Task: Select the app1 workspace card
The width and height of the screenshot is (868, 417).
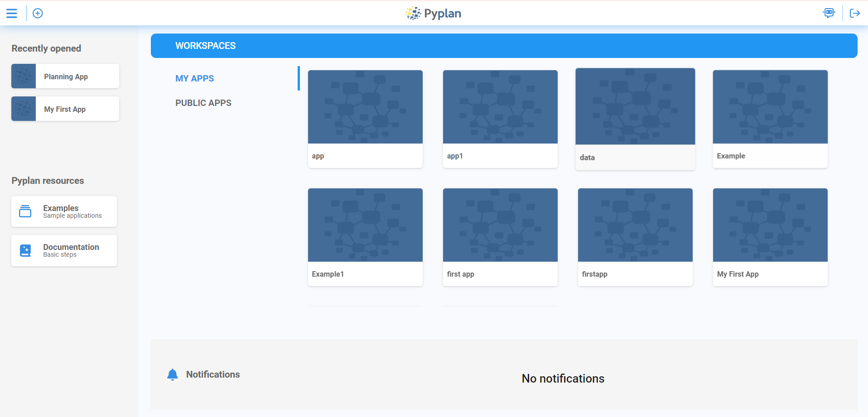Action: click(x=500, y=119)
